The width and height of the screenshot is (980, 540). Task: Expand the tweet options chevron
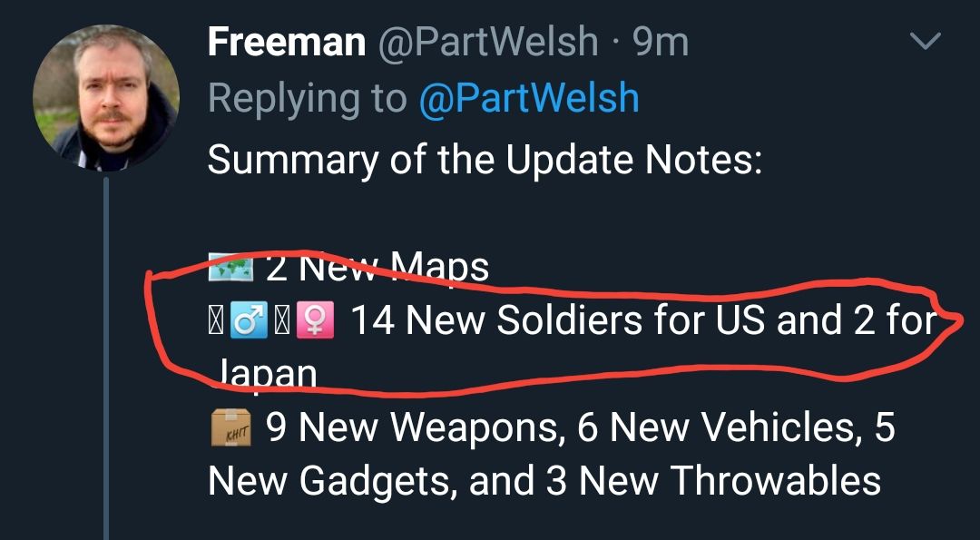click(x=926, y=42)
